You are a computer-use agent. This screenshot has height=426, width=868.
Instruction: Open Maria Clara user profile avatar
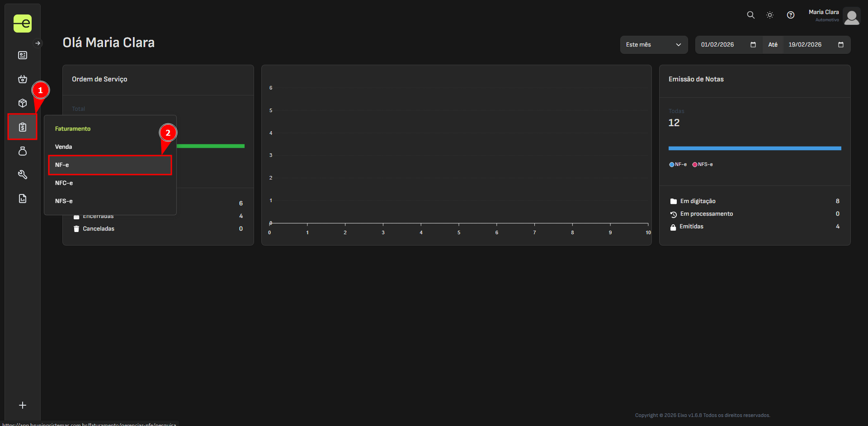pyautogui.click(x=852, y=16)
